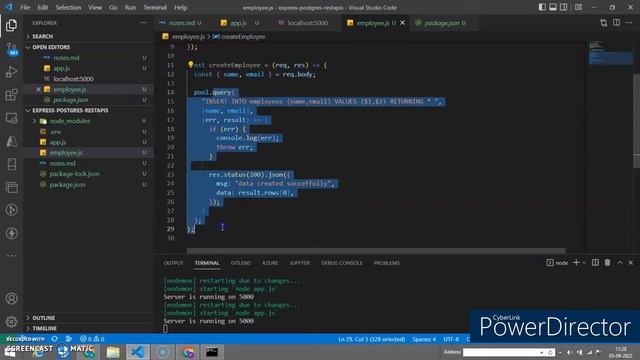
Task: Split the editor to the right
Action: pos(616,23)
